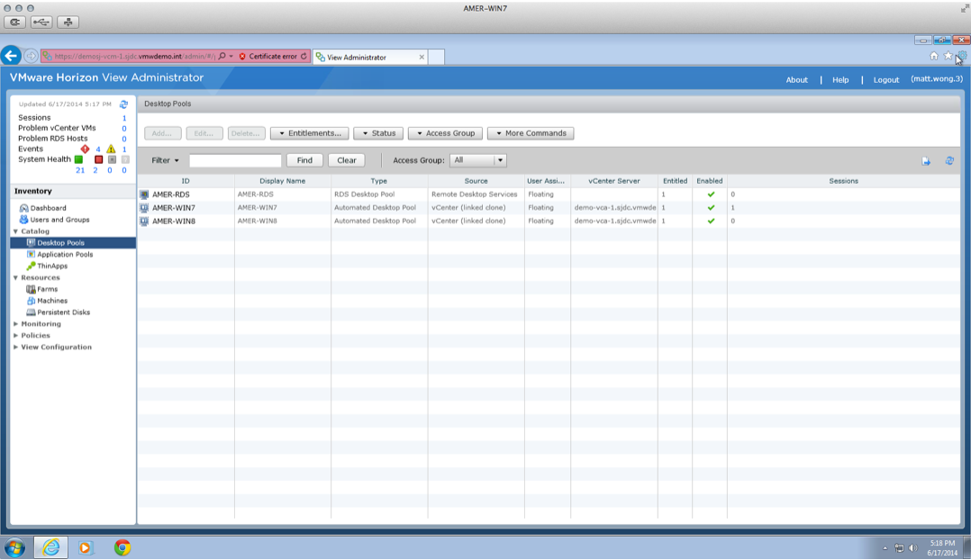Open address bar search dropdown
The height and width of the screenshot is (560, 971).
point(231,57)
